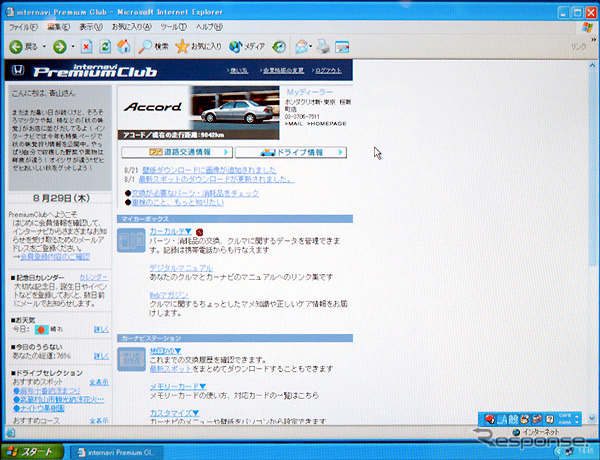Open the 8/1 latest spot news link
This screenshot has width=600, height=460.
coord(216,179)
